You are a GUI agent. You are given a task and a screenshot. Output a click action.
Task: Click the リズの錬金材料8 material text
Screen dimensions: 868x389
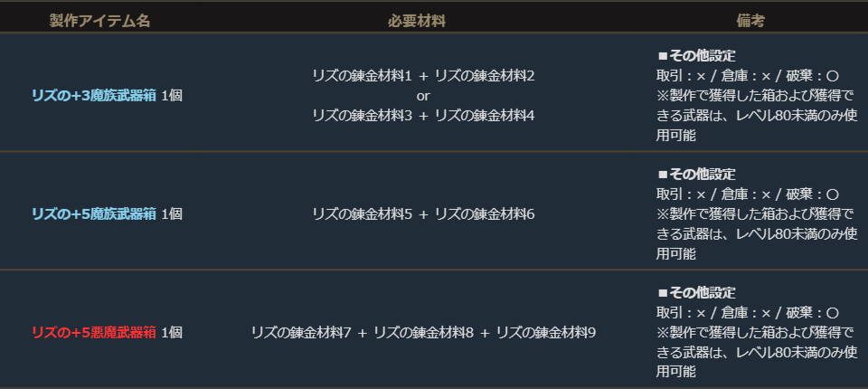tap(423, 333)
